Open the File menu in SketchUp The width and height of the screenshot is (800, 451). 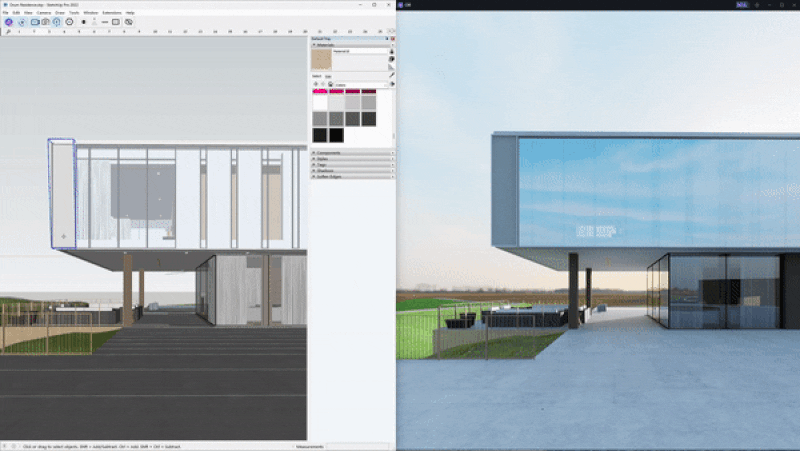(x=6, y=13)
